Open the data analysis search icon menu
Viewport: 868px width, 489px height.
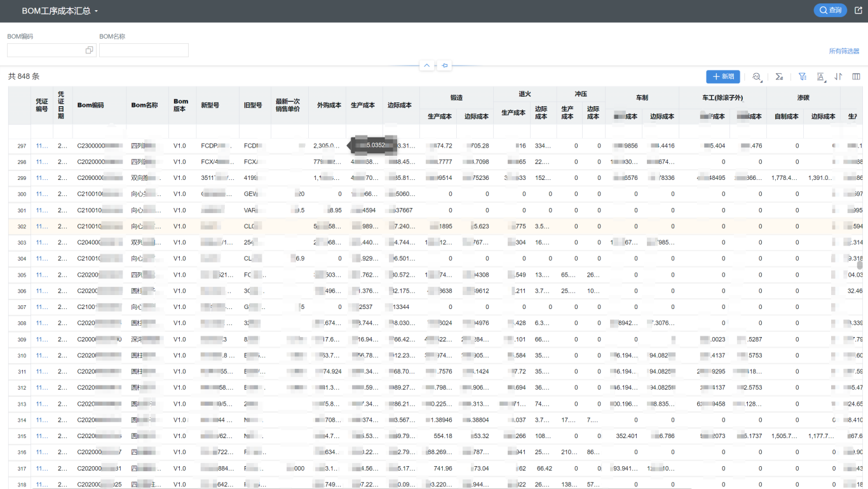coord(757,76)
